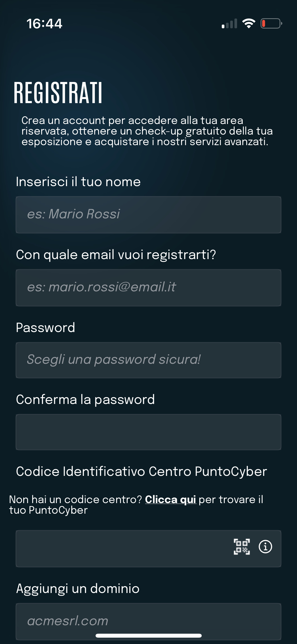Tap the 'Conferma la password' label
Screen dimensions: 297x644
85,399
